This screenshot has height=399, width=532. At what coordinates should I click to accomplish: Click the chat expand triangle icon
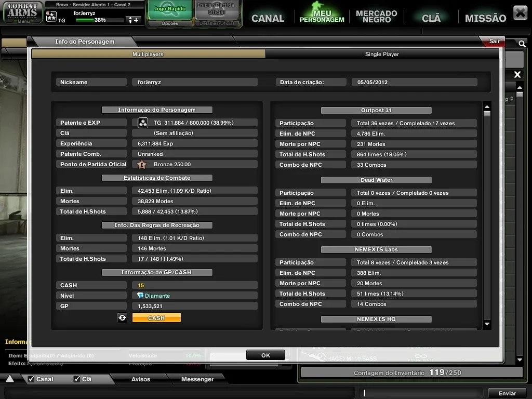[x=9, y=379]
